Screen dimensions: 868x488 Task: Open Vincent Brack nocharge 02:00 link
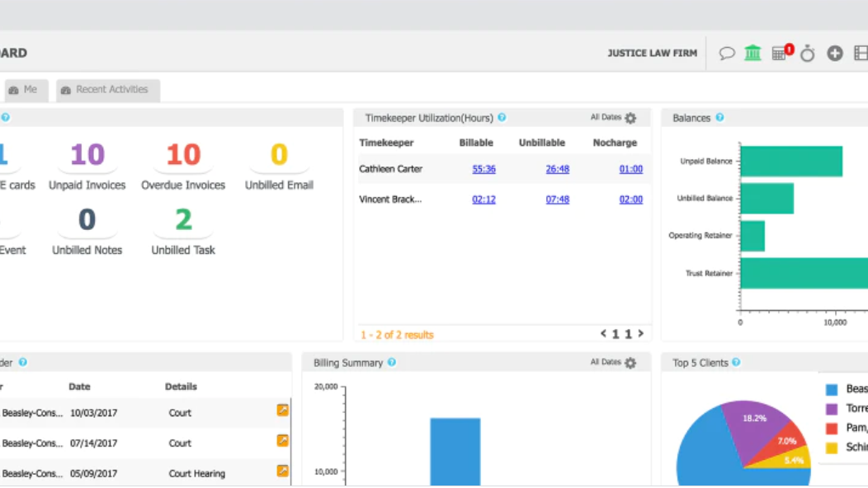631,199
